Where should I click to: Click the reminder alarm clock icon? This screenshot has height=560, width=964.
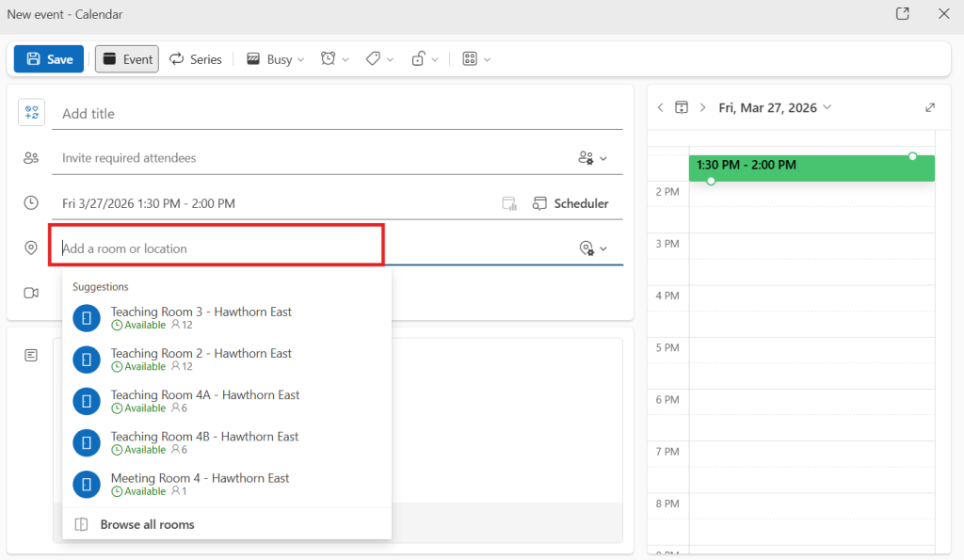tap(329, 58)
